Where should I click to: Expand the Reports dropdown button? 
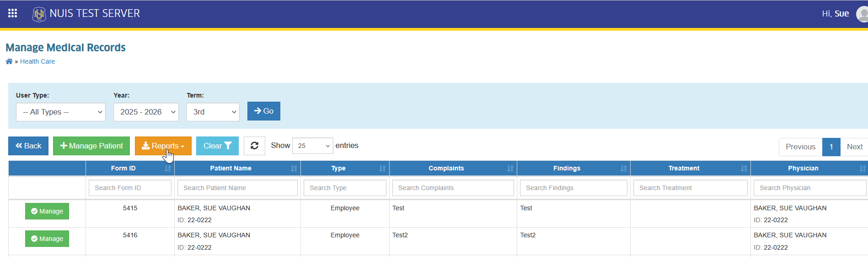[163, 146]
